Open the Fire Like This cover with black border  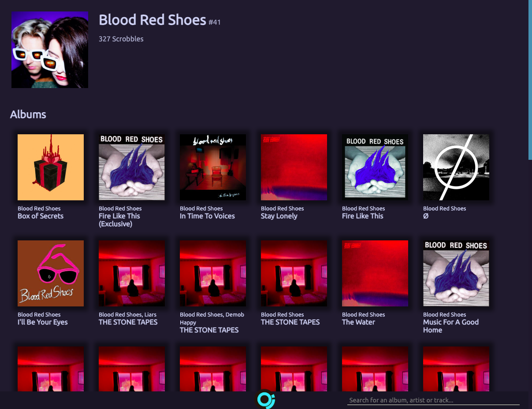click(x=375, y=167)
